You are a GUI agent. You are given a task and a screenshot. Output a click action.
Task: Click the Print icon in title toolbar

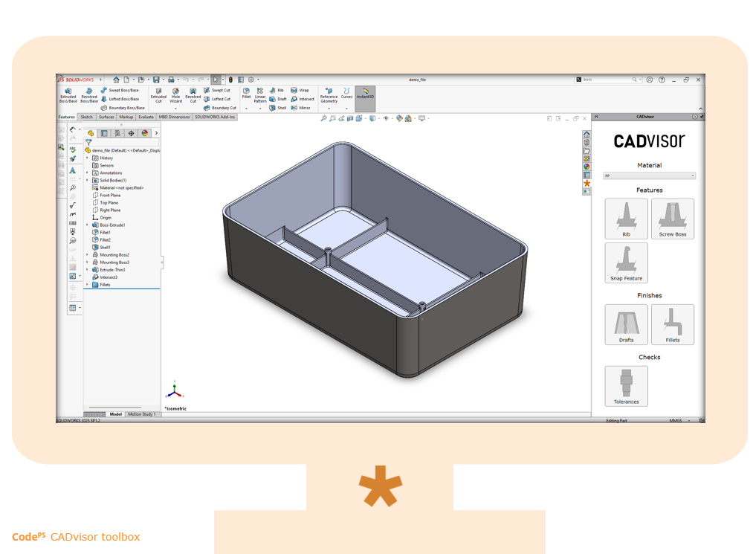(171, 80)
